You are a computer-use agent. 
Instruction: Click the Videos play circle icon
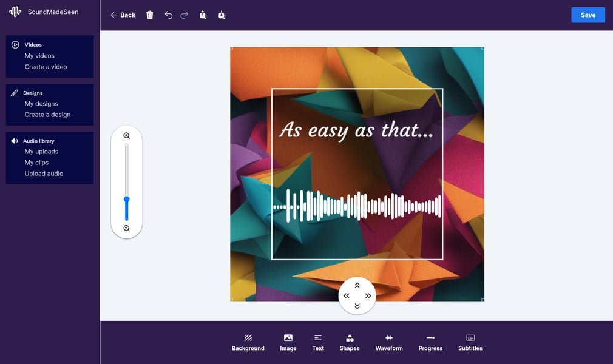pos(15,44)
